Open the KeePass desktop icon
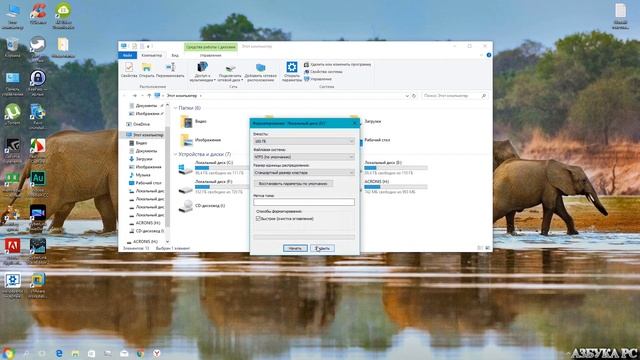 (38, 82)
